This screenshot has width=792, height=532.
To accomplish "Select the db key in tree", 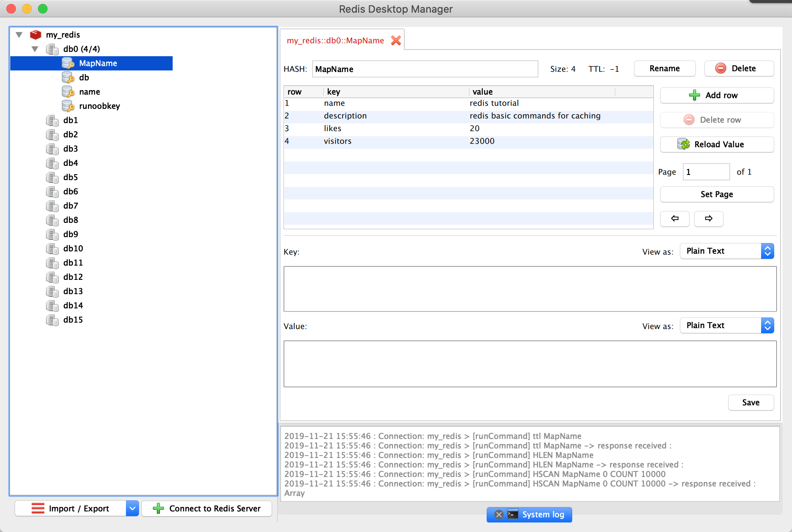I will tap(84, 78).
